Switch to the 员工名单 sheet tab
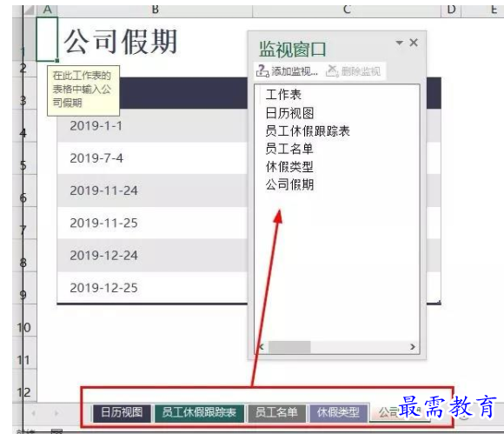The image size is (504, 434). pos(276,413)
